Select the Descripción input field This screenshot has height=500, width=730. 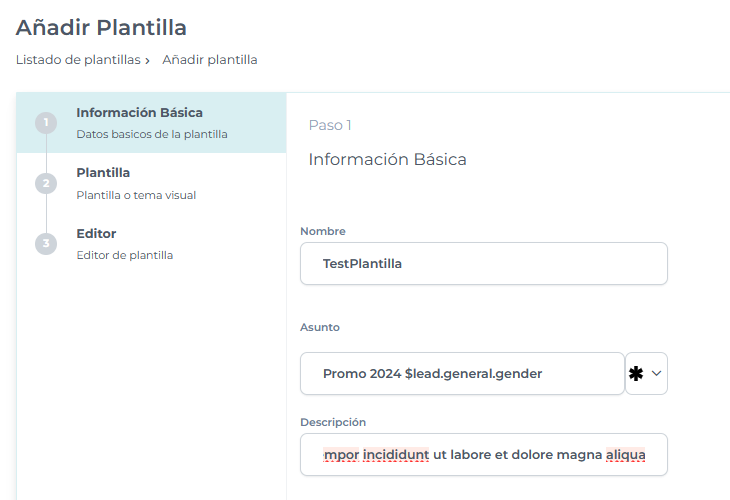pos(483,455)
